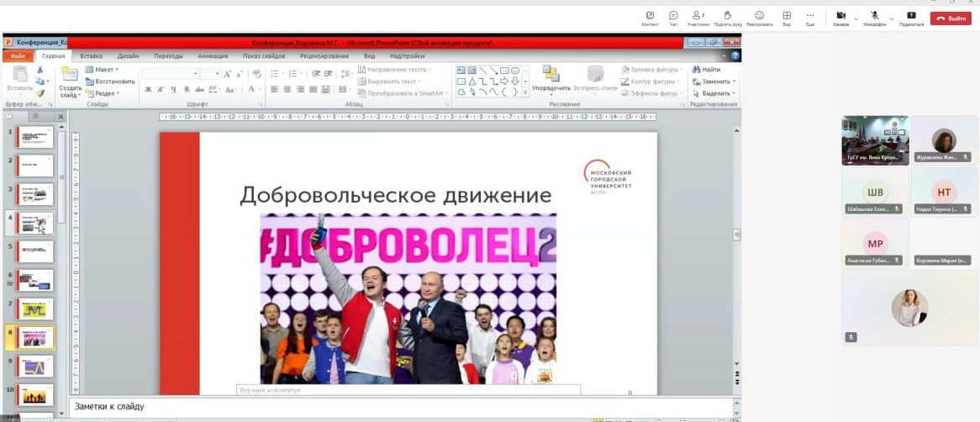Toggle the camera on or off
Viewport: 980px width, 422px height.
point(840,16)
